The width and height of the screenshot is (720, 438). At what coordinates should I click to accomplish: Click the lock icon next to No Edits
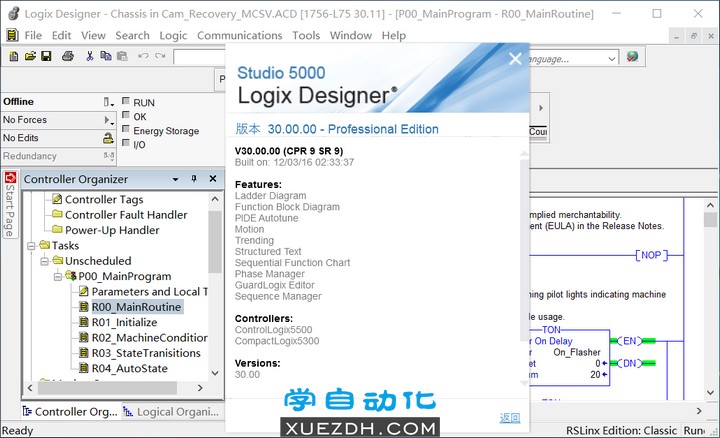pos(108,138)
